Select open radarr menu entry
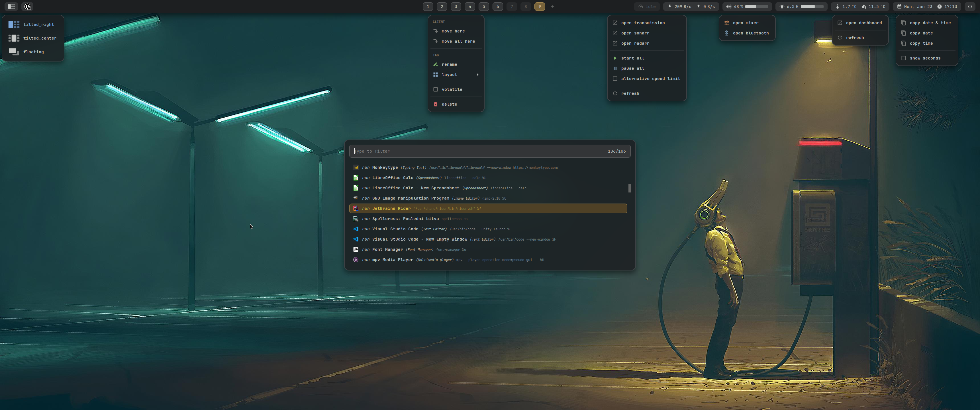Viewport: 980px width, 410px height. coord(647,43)
